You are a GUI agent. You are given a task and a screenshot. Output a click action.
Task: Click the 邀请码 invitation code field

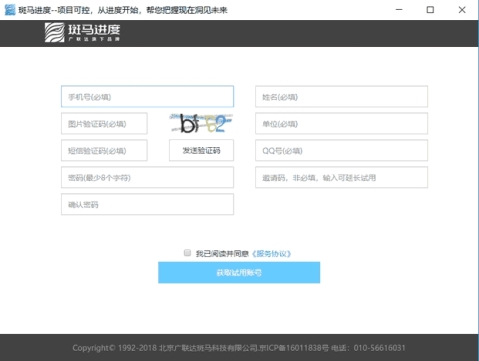[x=341, y=177]
